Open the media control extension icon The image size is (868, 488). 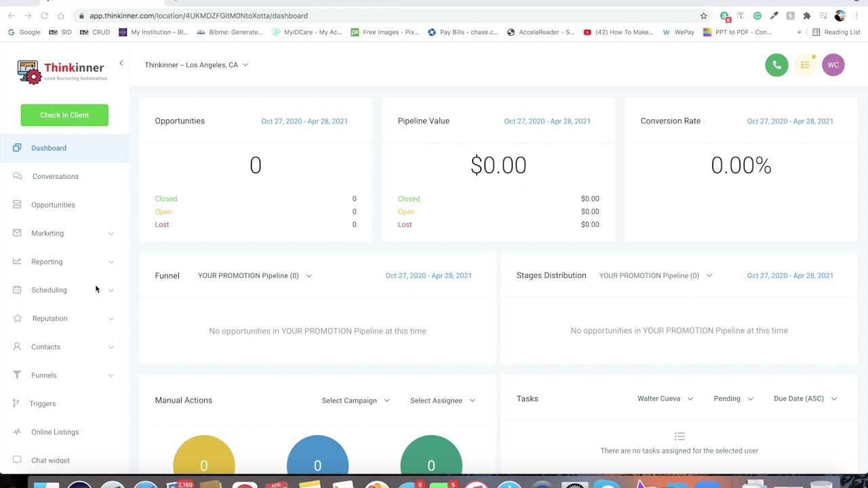823,16
